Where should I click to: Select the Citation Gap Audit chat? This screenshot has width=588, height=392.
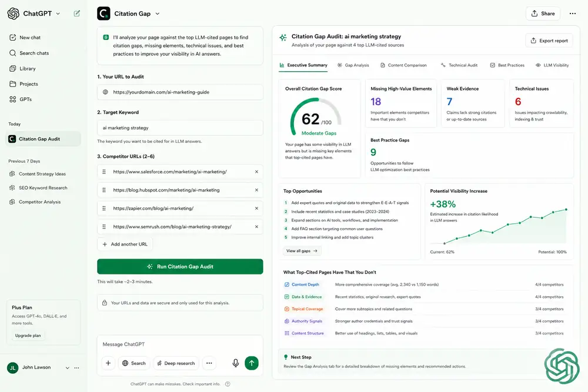(44, 139)
